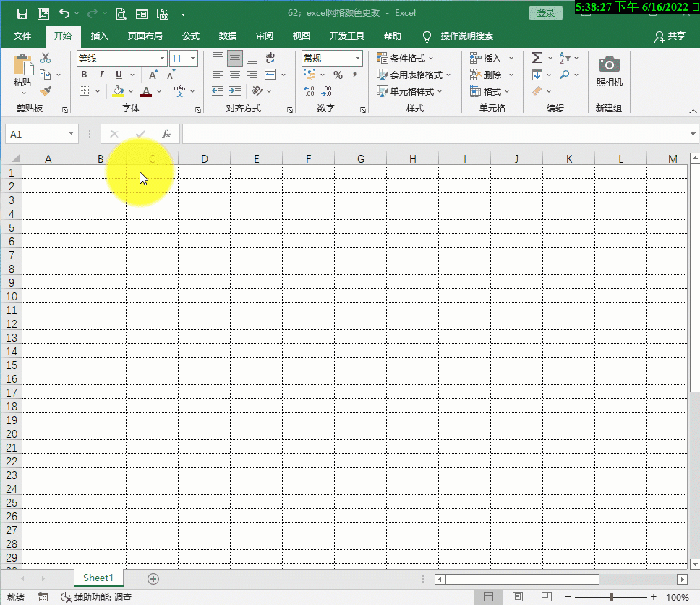Image resolution: width=700 pixels, height=605 pixels.
Task: Open the 文件 File tab
Action: point(22,36)
